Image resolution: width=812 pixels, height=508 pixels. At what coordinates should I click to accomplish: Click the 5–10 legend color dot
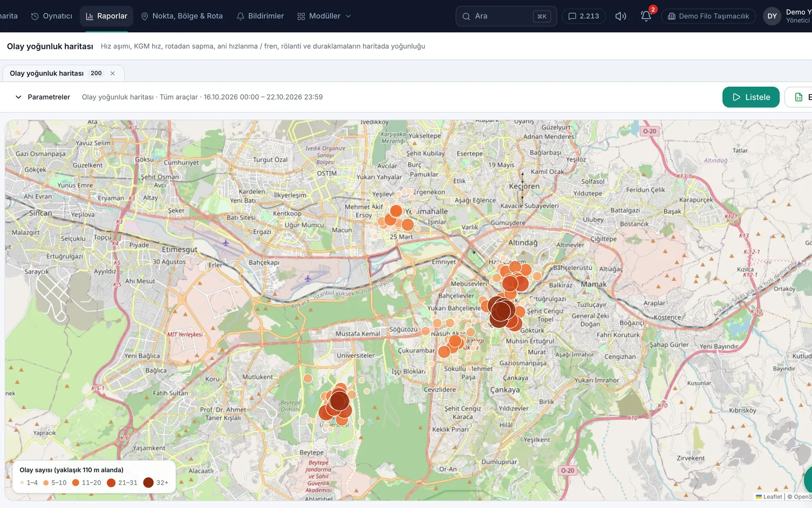(46, 483)
